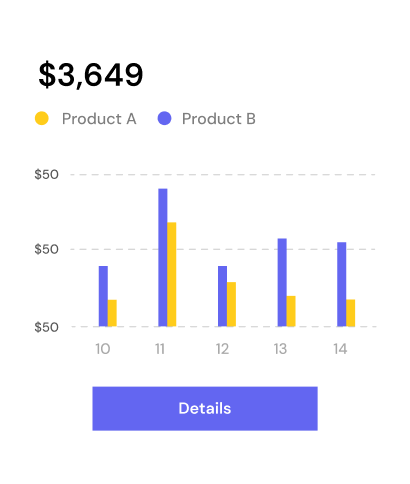
Task: Click the topmost $50 y-axis label
Action: (x=46, y=174)
